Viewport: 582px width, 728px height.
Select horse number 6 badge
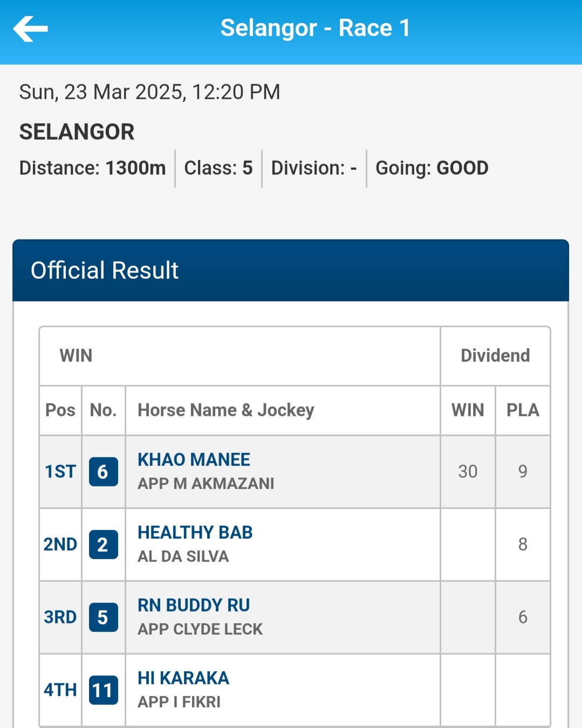[x=103, y=472]
